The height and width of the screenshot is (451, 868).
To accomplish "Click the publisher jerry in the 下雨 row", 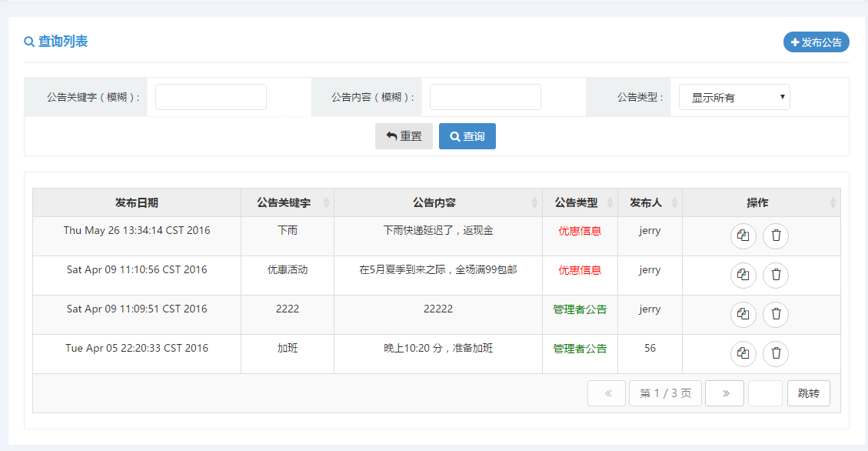I will tap(650, 231).
